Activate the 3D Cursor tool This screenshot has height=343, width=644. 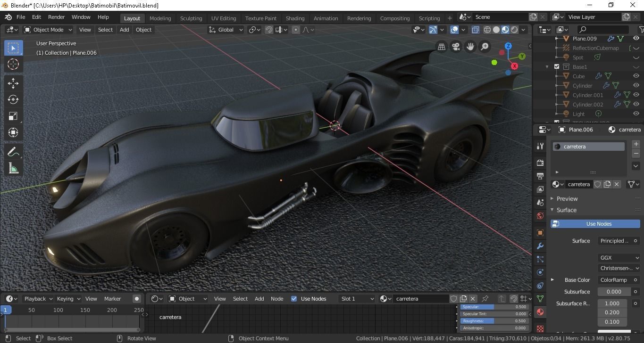(x=13, y=64)
